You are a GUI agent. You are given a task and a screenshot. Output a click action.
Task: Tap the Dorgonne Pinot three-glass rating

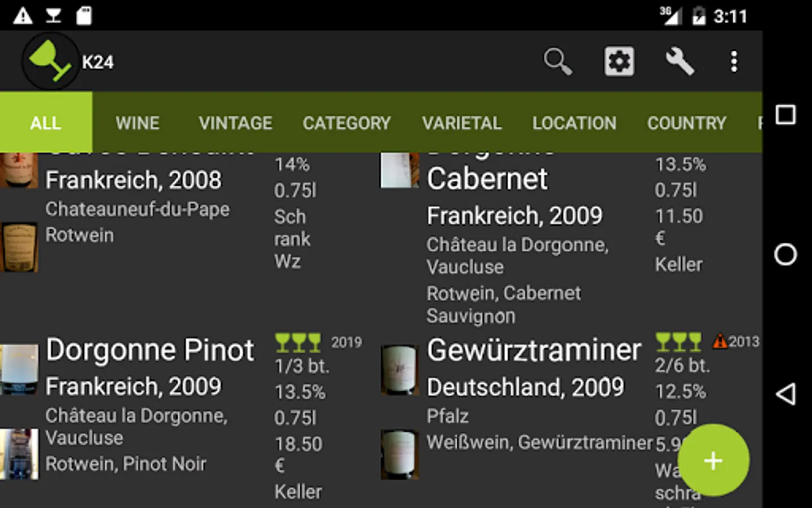click(x=298, y=342)
